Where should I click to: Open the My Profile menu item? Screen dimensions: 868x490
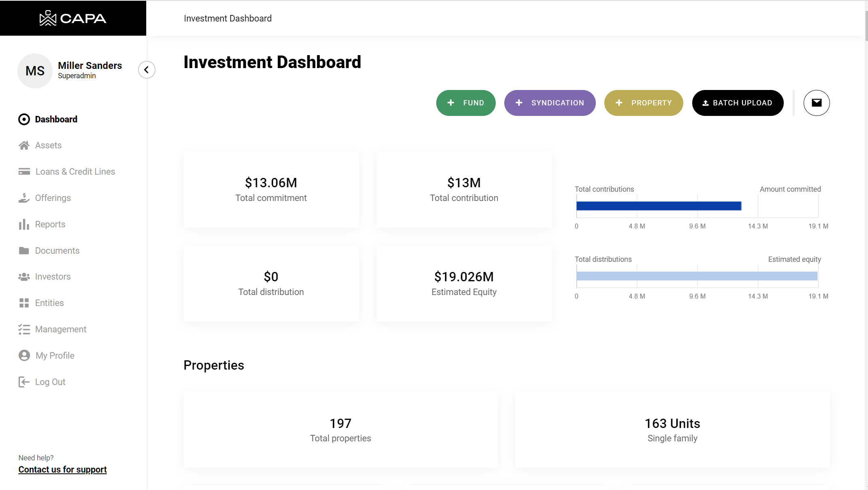point(55,356)
